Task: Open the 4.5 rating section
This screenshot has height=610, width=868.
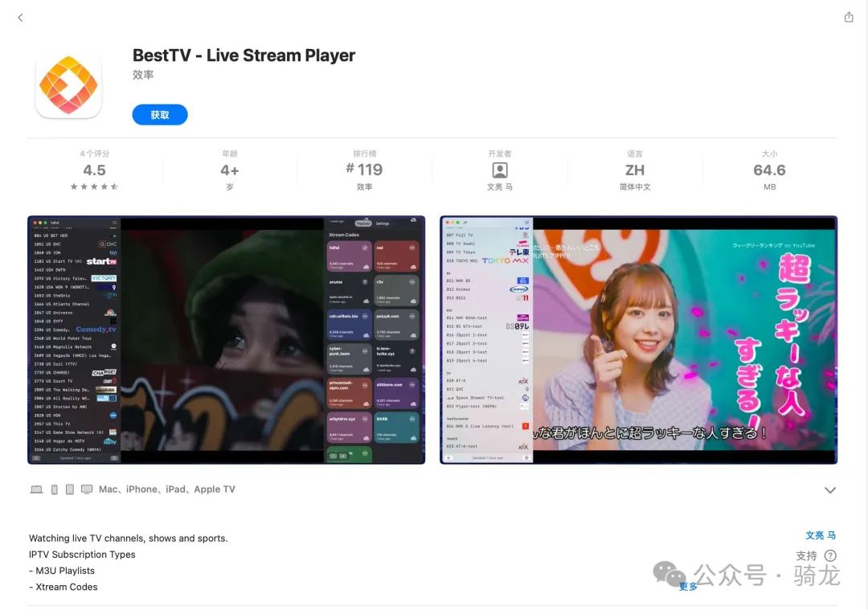Action: pos(94,170)
